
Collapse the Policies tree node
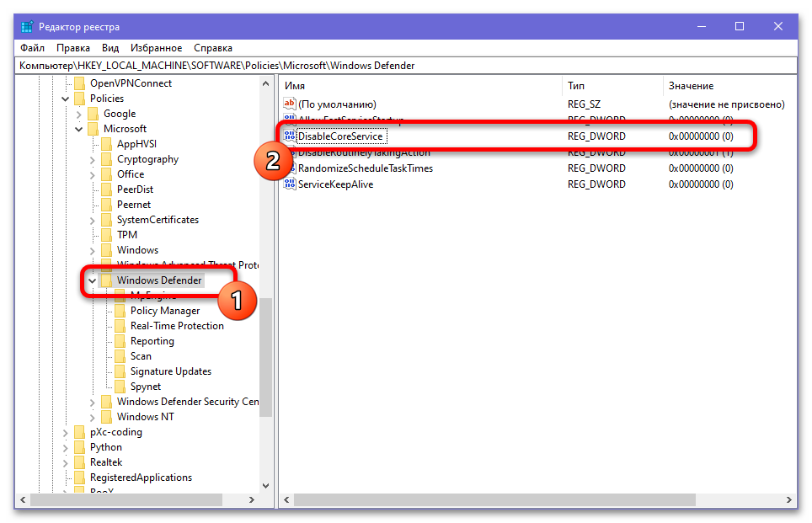(65, 99)
